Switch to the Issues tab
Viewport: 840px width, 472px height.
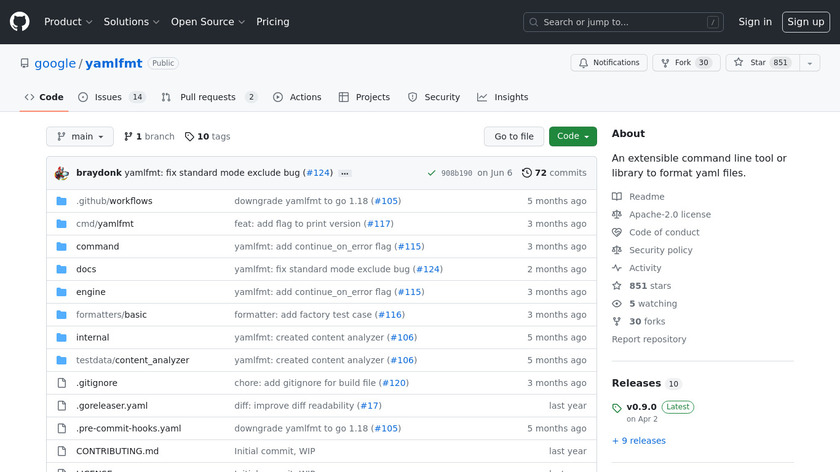point(111,97)
